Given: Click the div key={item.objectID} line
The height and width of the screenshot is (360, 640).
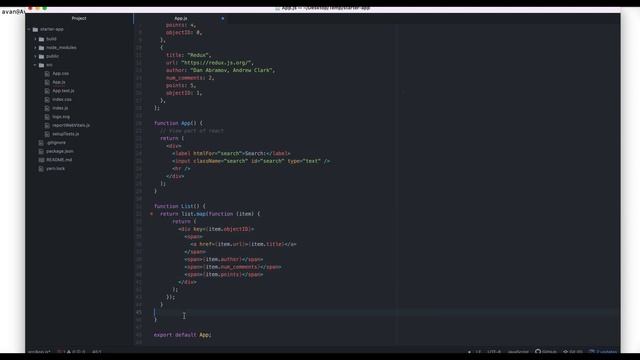Looking at the screenshot, I should click(x=216, y=229).
